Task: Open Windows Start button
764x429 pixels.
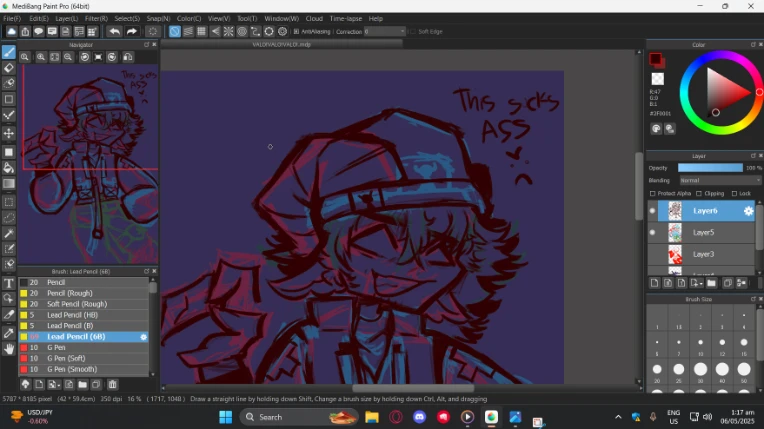Action: pos(226,417)
